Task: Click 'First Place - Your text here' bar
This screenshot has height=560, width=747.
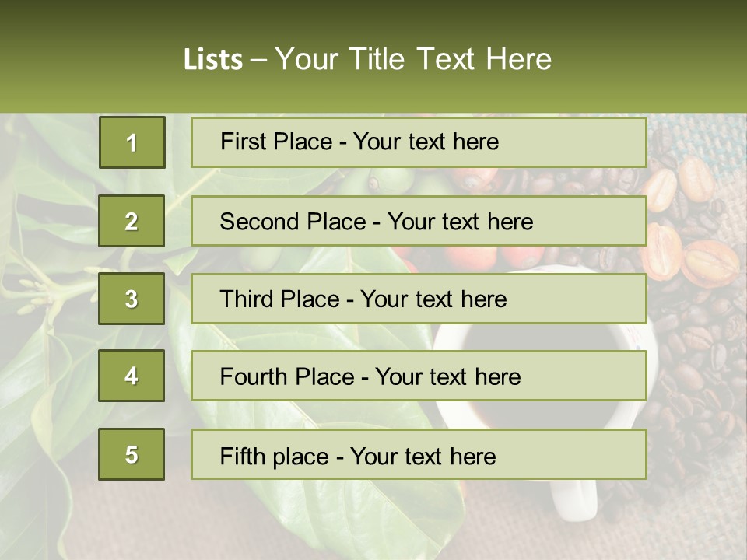Action: [x=419, y=142]
